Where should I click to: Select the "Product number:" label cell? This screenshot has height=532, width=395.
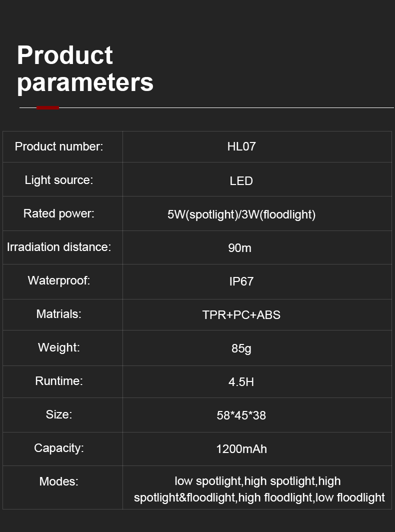pos(59,146)
